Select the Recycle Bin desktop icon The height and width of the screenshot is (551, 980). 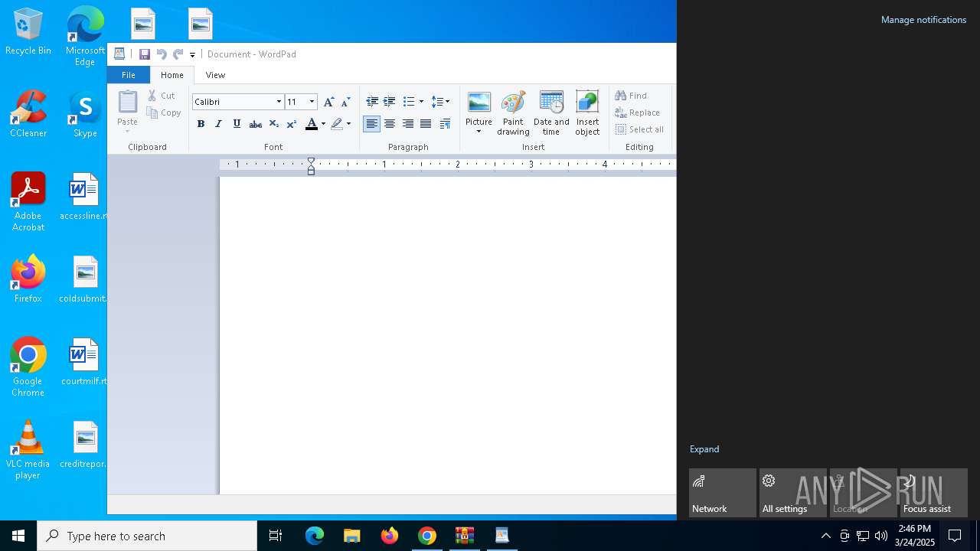(x=28, y=32)
